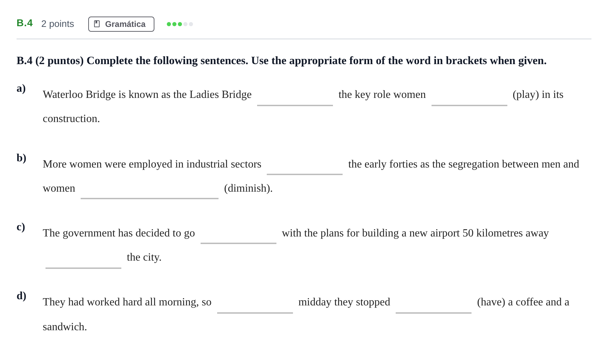Screen dimensions: 608x364
Task: Click the difficulty dots indicator
Action: [180, 24]
